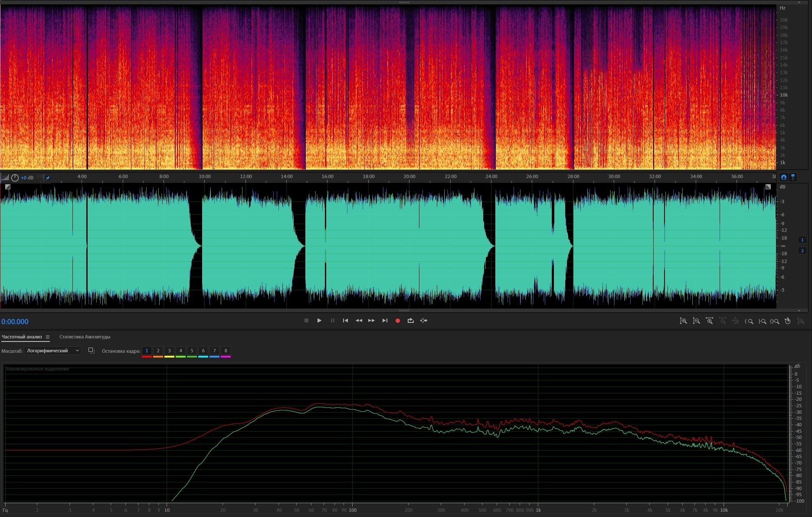Click the HUD volume knob
Screen dimensions: 812x517
(x=15, y=178)
